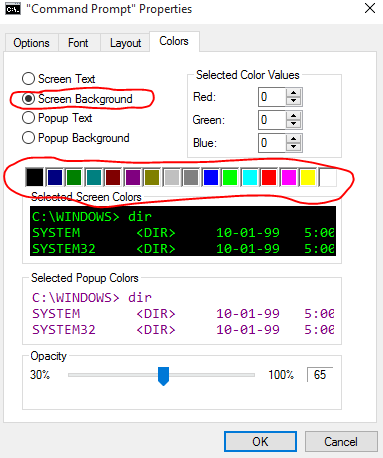Viewport: 383px width, 458px height.
Task: Pick the bright green color swatch
Action: [x=230, y=177]
